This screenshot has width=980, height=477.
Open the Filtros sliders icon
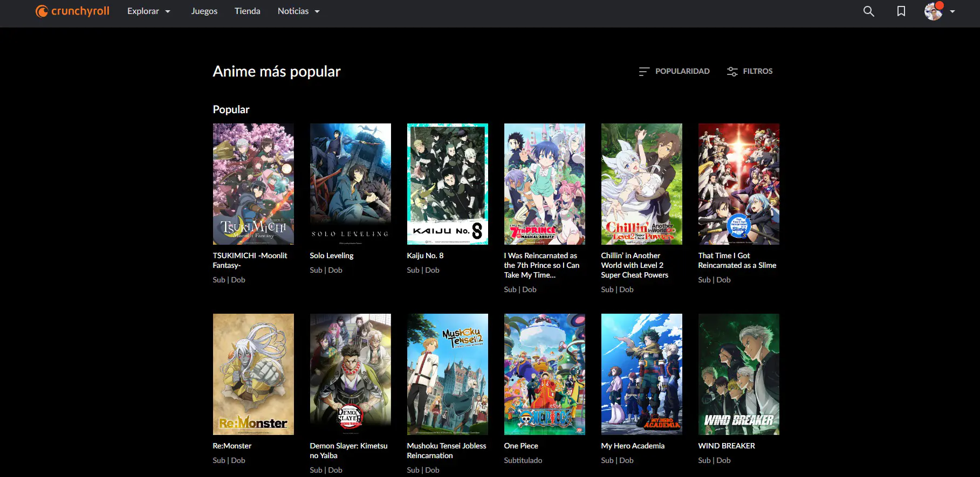point(732,71)
